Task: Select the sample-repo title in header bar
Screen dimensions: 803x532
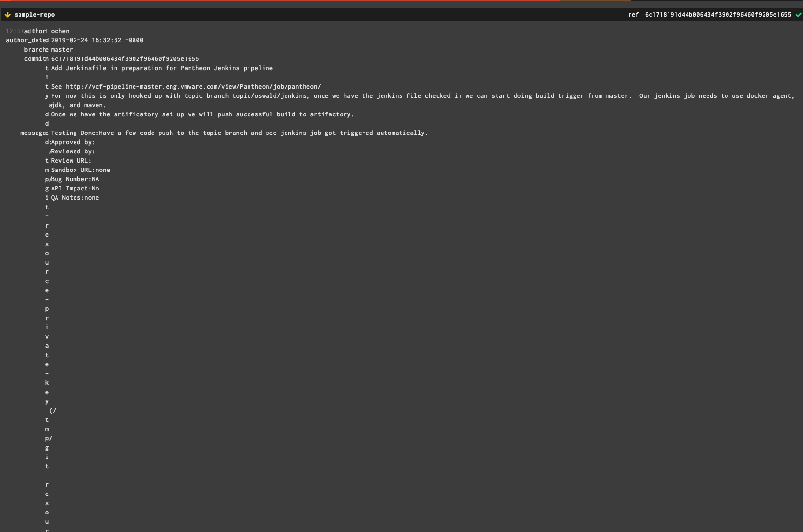Action: pos(35,15)
